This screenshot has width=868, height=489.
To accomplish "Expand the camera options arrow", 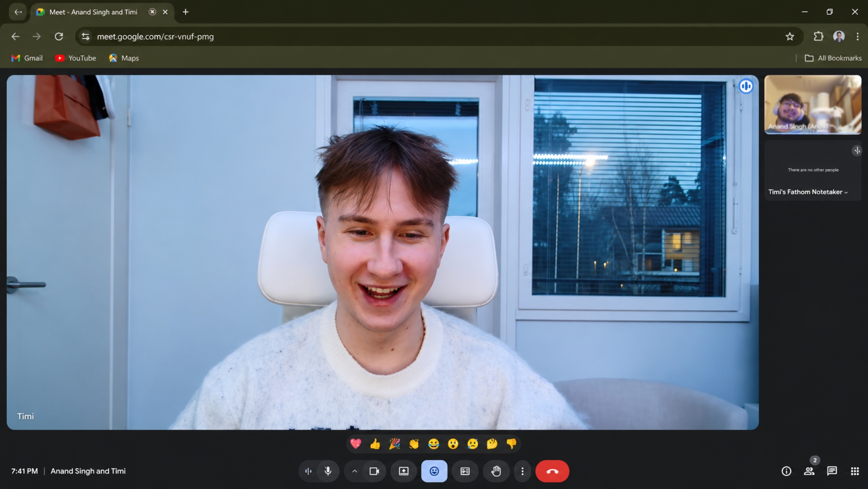I will click(x=354, y=471).
